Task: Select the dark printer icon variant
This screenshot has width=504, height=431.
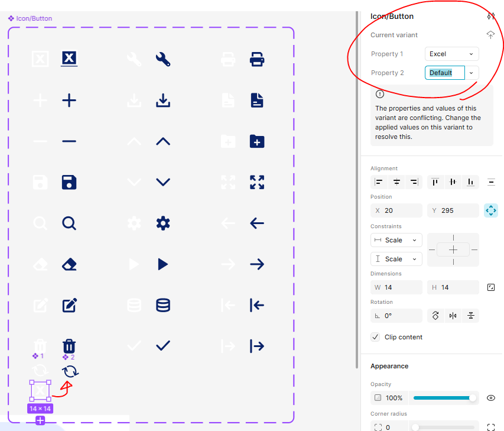Action: coord(257,59)
